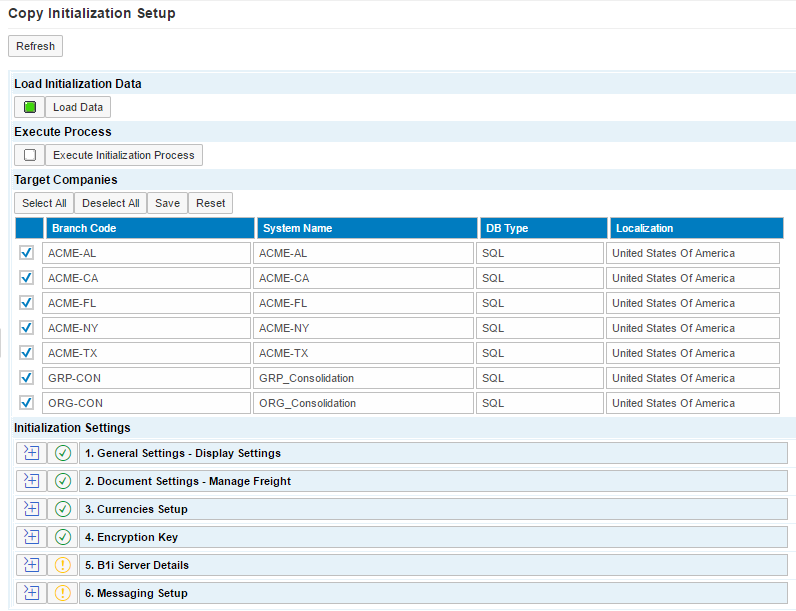This screenshot has height=611, width=796.
Task: Deselect the GRP-CON company checkbox
Action: [x=27, y=378]
